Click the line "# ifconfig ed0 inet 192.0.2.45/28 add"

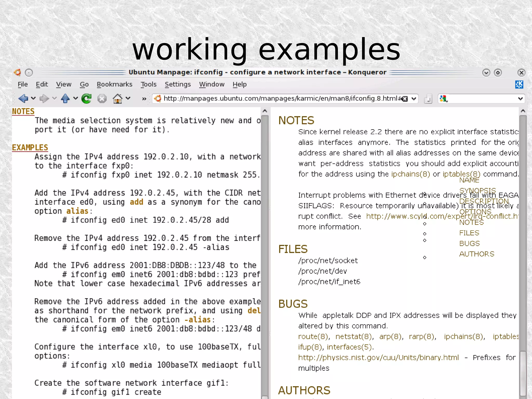pos(145,220)
